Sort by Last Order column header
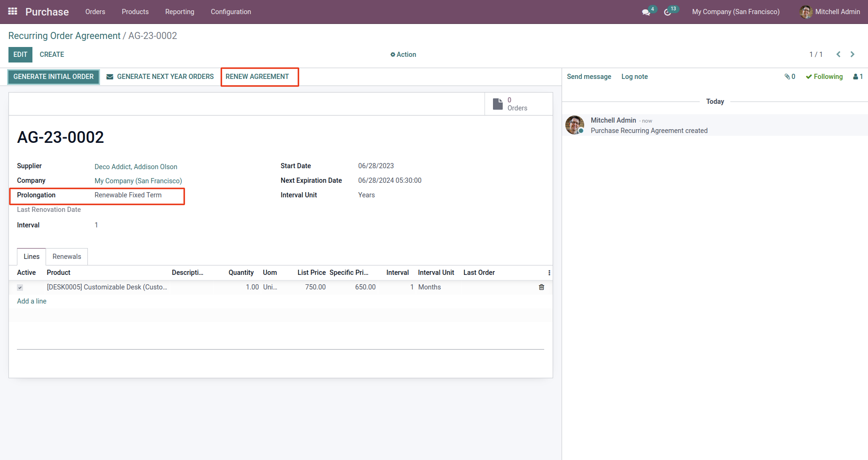The width and height of the screenshot is (868, 460). [479, 273]
